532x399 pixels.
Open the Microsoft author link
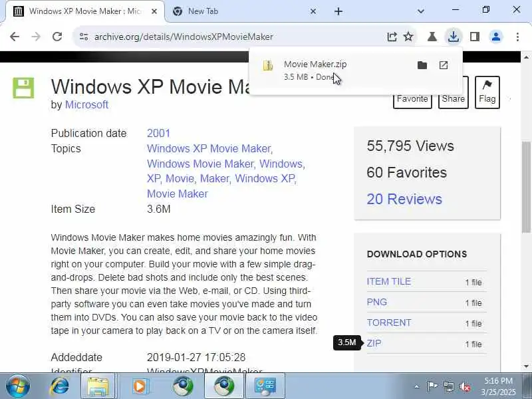coord(86,104)
